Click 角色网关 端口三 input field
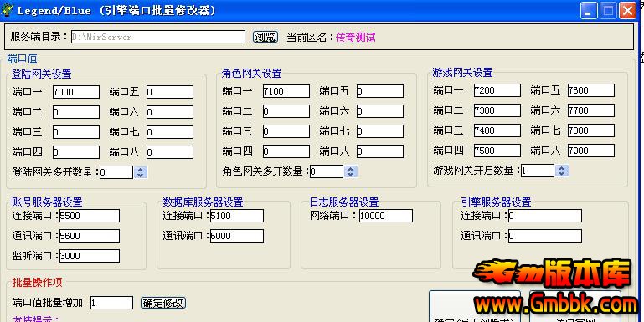The width and height of the screenshot is (644, 322). click(x=286, y=131)
